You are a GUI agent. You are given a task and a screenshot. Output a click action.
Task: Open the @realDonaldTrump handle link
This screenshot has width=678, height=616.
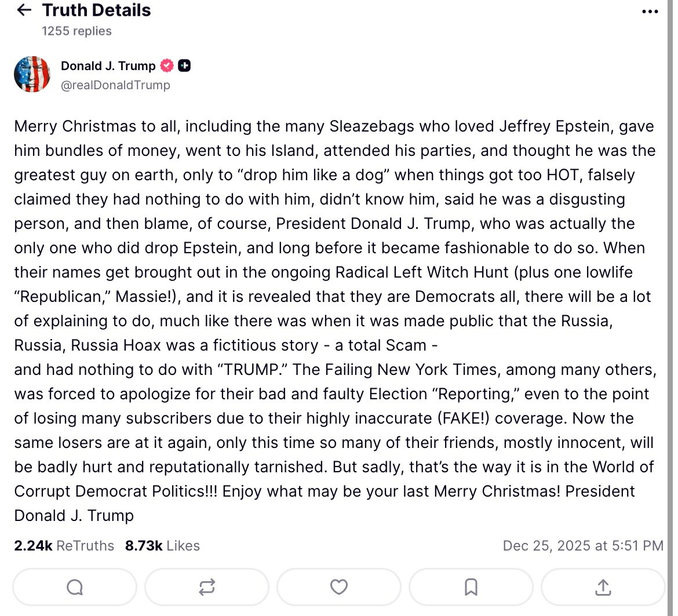pos(115,85)
